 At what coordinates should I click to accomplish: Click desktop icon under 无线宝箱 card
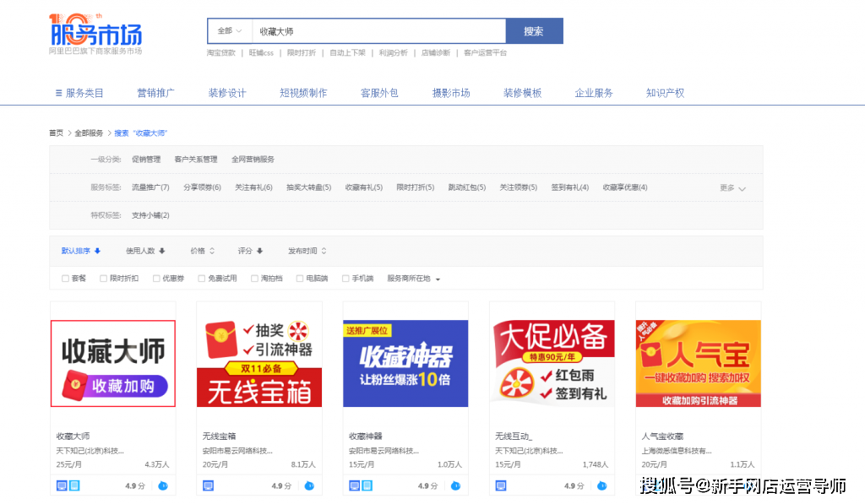(x=208, y=485)
